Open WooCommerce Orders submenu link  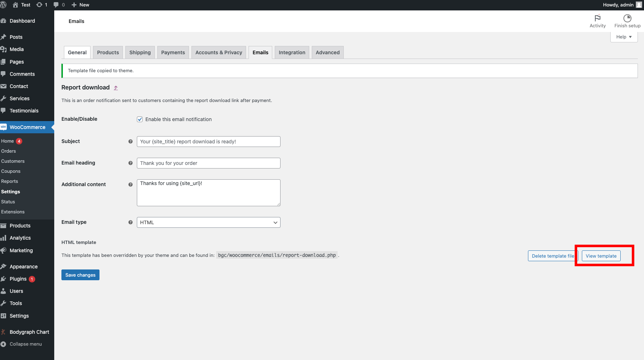[9, 151]
